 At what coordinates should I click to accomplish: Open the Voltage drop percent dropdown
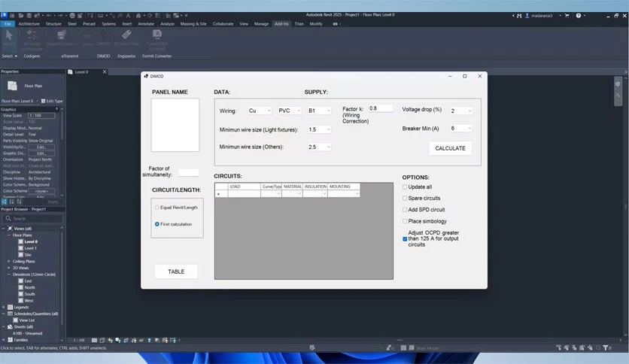[460, 111]
